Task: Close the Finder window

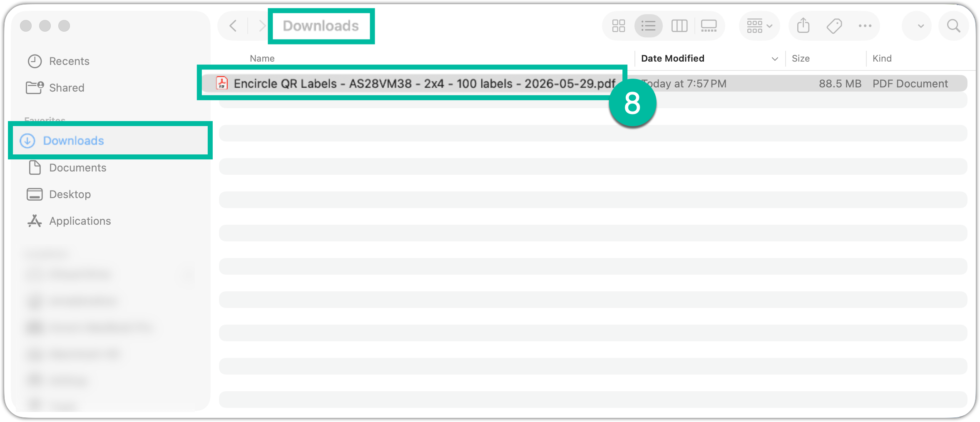Action: click(x=26, y=26)
